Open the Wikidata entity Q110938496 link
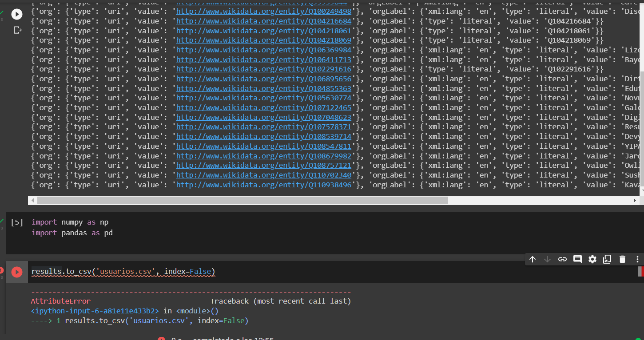Screen dimensions: 644x340 click(264, 185)
